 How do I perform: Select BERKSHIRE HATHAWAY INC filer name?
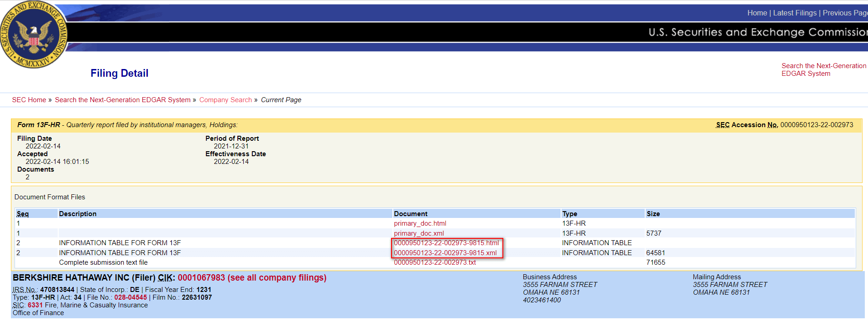click(x=71, y=277)
